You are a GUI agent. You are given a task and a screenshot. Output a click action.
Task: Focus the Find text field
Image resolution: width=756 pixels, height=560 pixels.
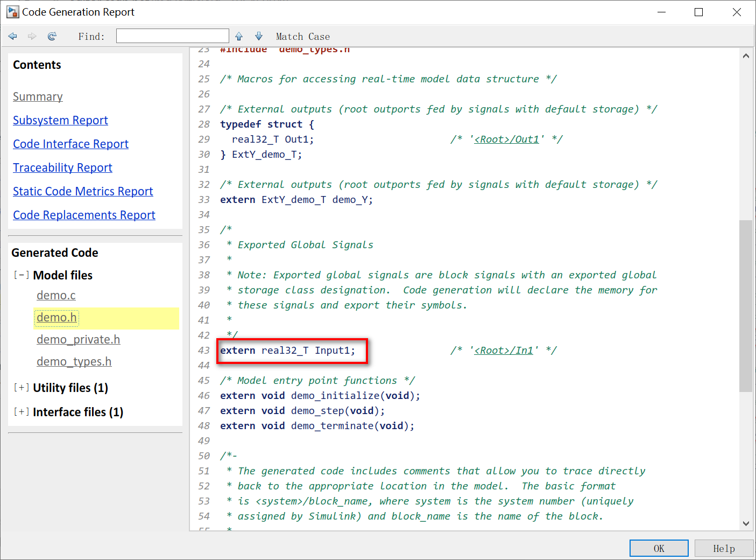click(173, 36)
